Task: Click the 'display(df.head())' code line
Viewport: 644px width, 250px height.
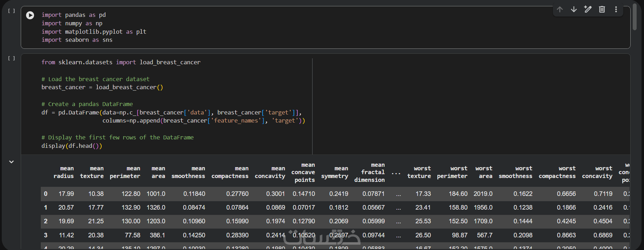Action: 72,146
